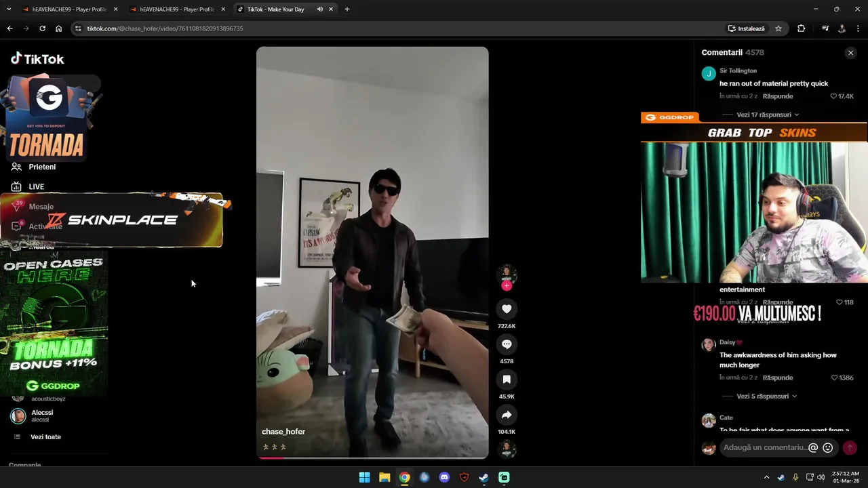Open Discord from taskbar
The image size is (868, 488).
[x=444, y=477]
